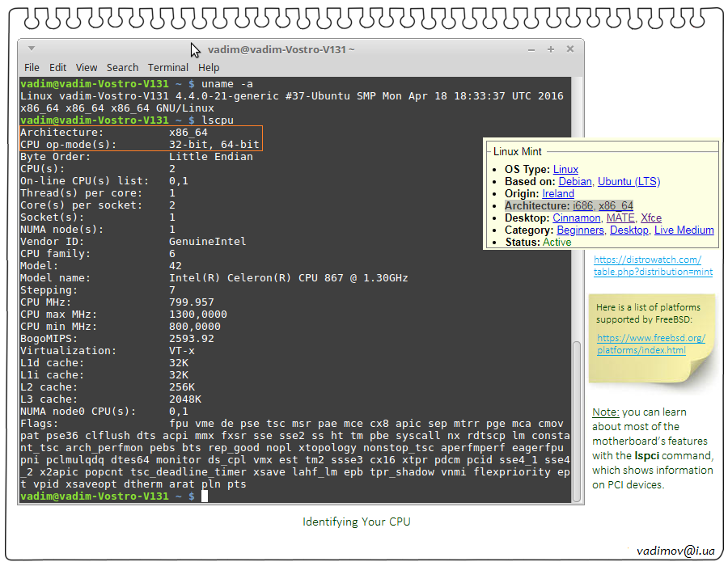Open the Terminal menu
Screen dimensions: 728x566
tap(168, 68)
